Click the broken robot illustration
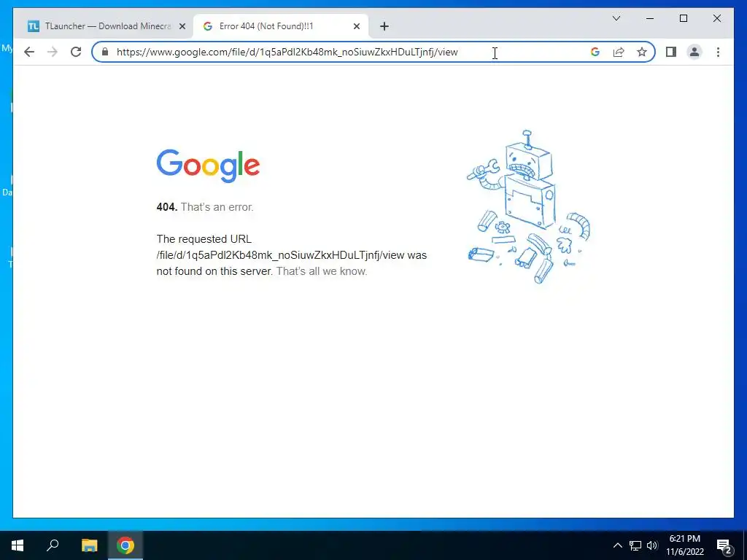The width and height of the screenshot is (747, 560). pyautogui.click(x=528, y=206)
